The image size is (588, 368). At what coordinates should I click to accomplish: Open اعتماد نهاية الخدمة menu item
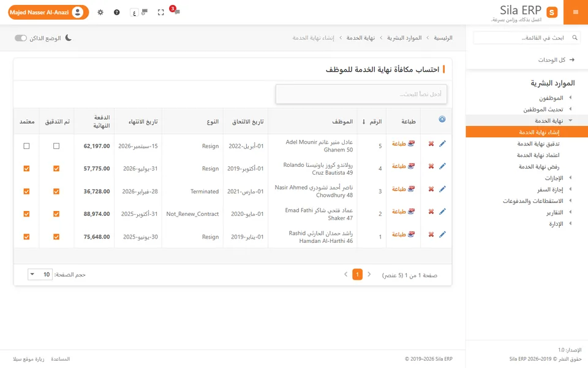pos(527,155)
